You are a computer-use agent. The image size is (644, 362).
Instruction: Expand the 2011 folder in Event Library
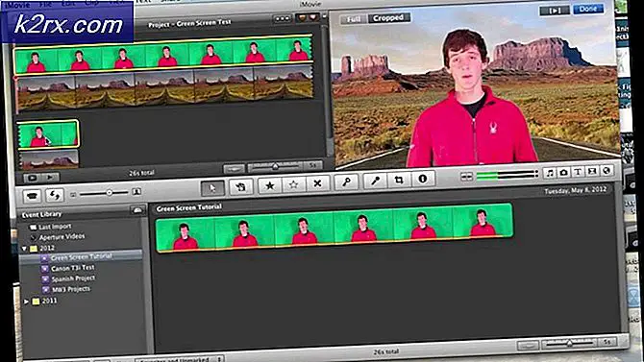click(x=26, y=302)
